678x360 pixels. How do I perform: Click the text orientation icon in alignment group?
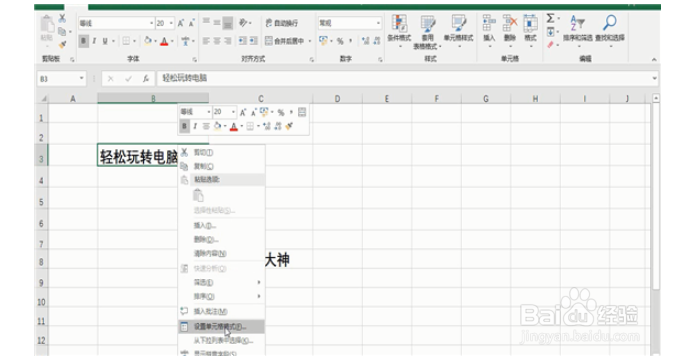coord(243,22)
